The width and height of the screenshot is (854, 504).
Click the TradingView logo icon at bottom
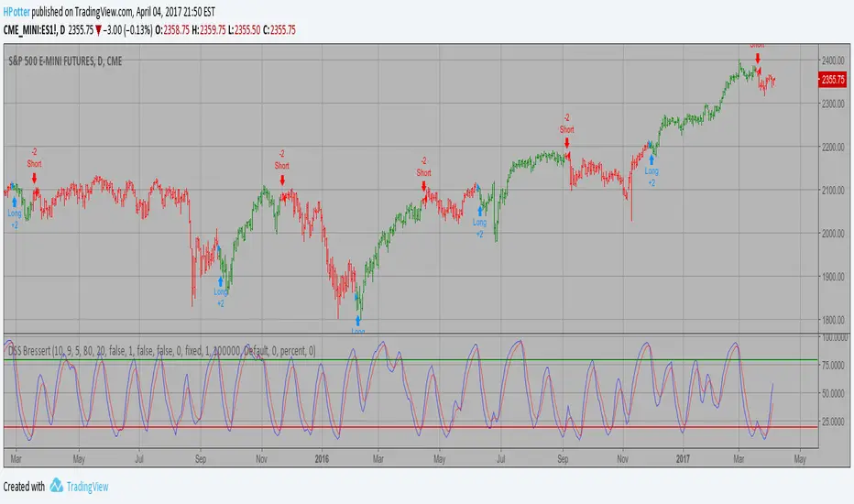[x=56, y=486]
